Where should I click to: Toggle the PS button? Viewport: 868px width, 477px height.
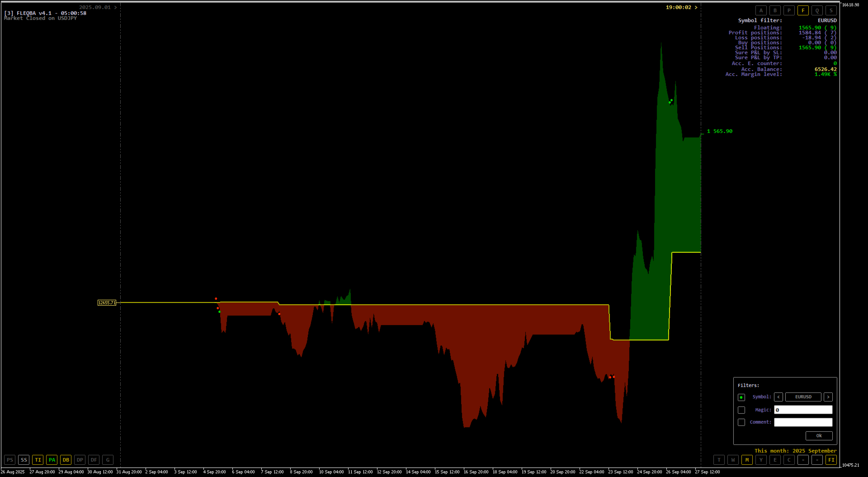[10, 460]
